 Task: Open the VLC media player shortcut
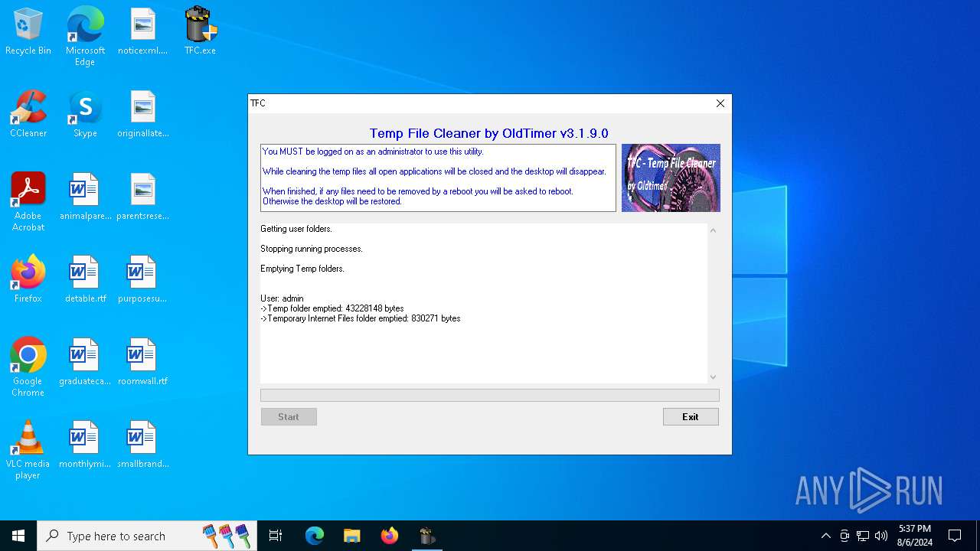pos(28,450)
